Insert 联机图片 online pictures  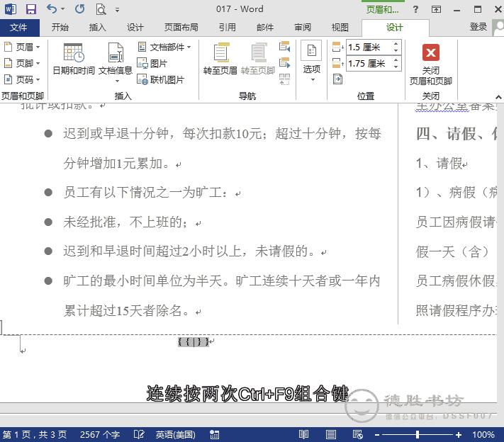point(160,79)
